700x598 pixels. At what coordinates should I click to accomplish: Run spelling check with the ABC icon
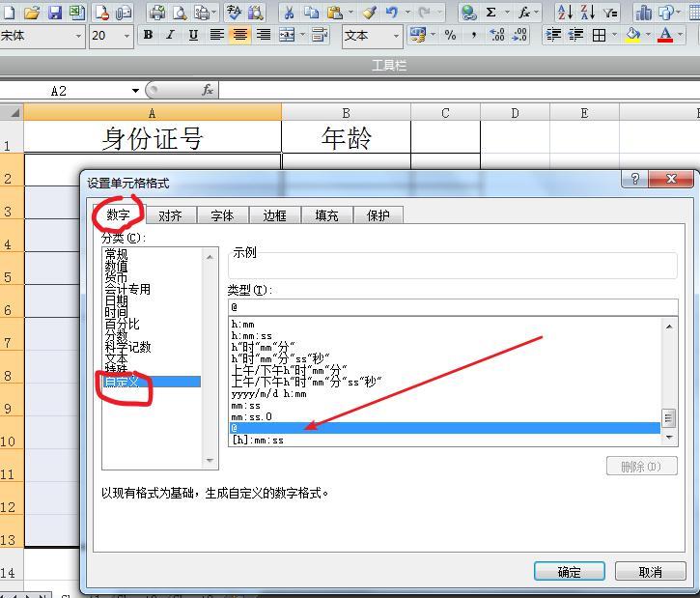tap(234, 12)
